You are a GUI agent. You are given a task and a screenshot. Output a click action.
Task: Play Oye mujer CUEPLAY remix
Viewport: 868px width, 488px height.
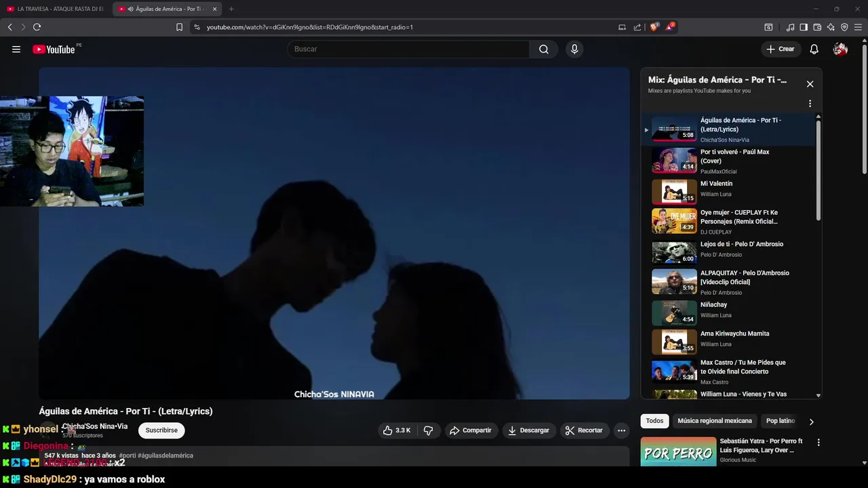click(729, 221)
